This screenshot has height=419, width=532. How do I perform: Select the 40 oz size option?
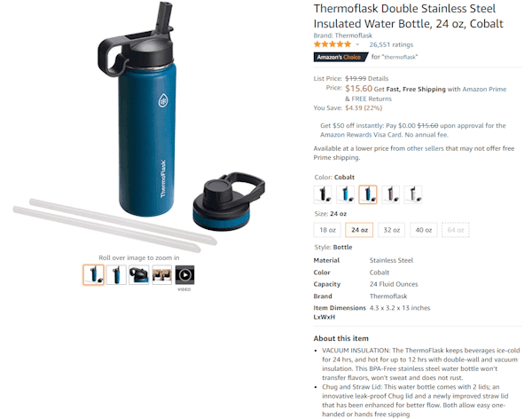(x=424, y=230)
